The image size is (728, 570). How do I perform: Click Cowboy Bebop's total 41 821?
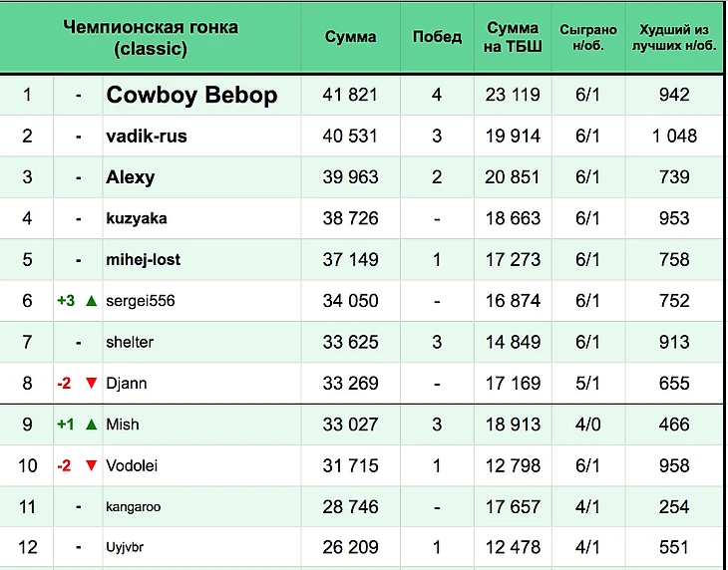pos(351,96)
